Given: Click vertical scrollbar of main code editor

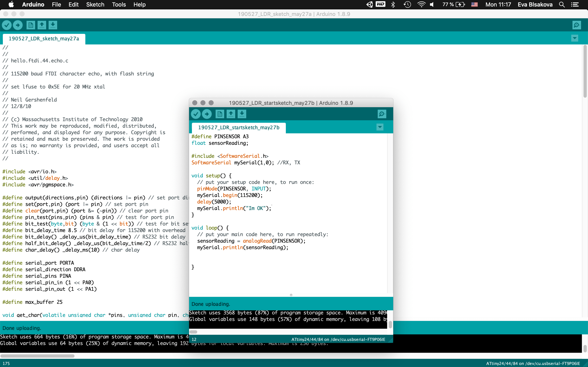Looking at the screenshot, I should (585, 71).
